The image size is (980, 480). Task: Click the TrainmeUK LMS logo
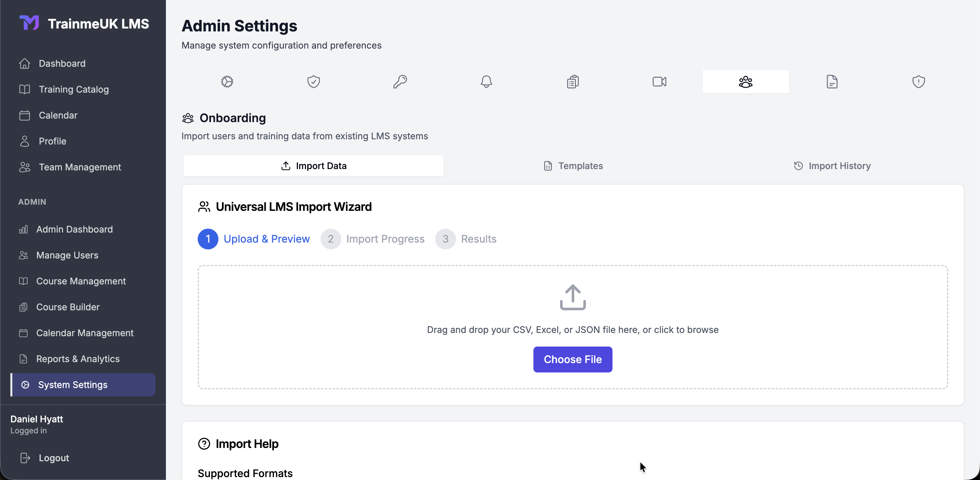click(x=84, y=23)
